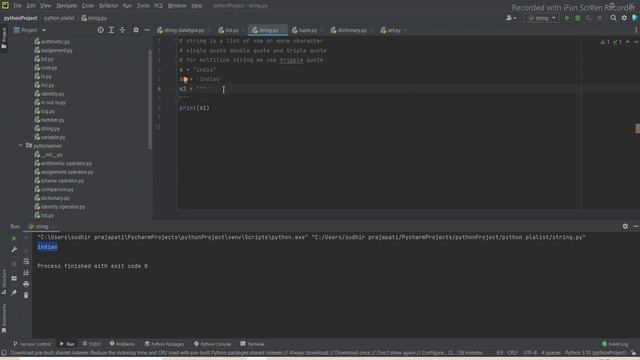Click scroll-to-end icon in Run console
640x360 pixels.
(26, 273)
